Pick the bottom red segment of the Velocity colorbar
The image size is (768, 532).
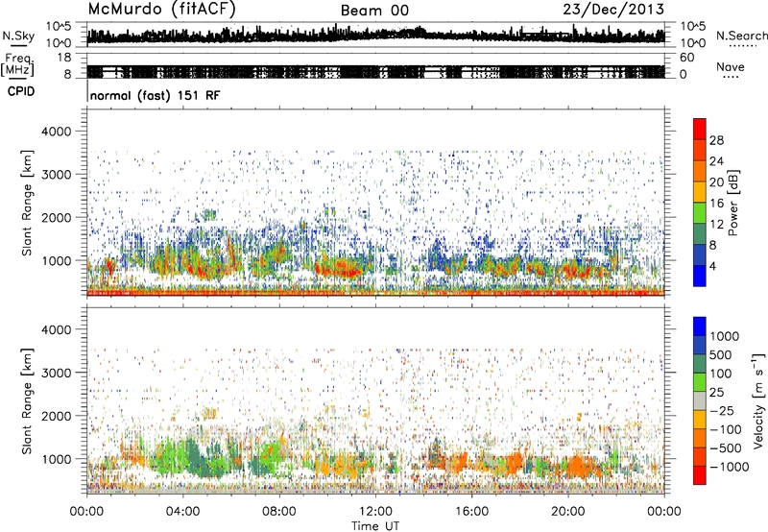point(700,475)
